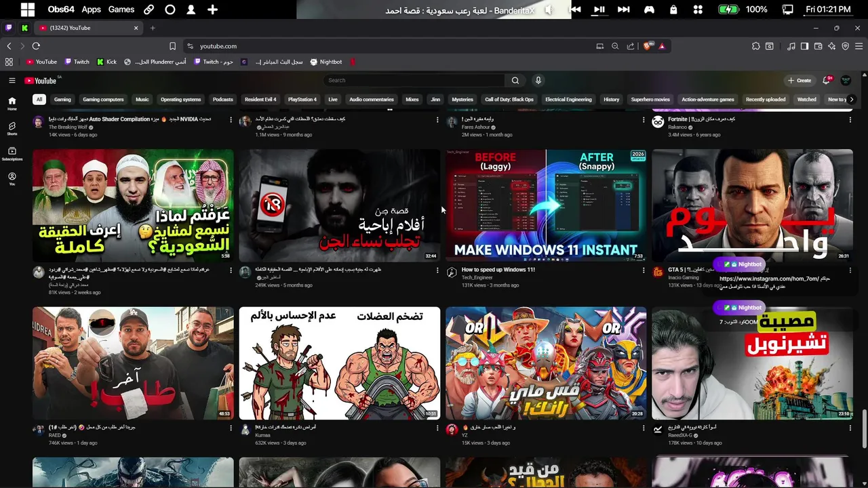Skip to next track in top bar
Viewport: 868px width, 488px height.
(x=624, y=9)
